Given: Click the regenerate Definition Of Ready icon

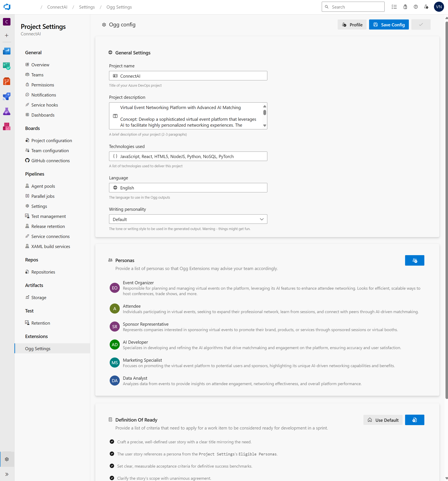Looking at the screenshot, I should (x=414, y=419).
